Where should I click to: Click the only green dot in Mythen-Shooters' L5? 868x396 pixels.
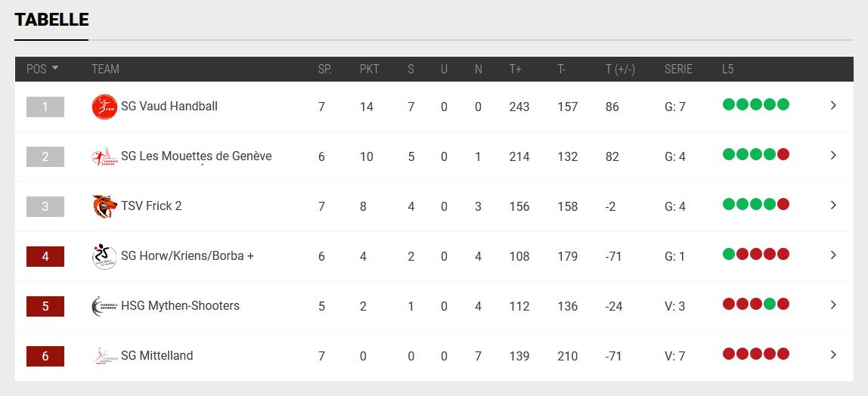[x=770, y=304]
